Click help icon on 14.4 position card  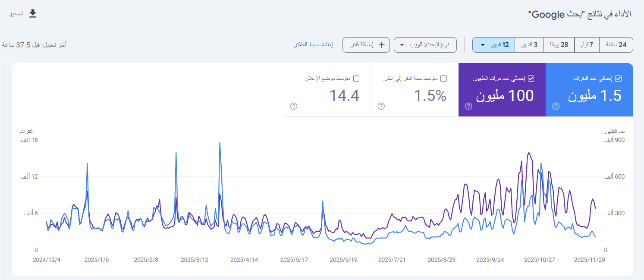pos(294,106)
